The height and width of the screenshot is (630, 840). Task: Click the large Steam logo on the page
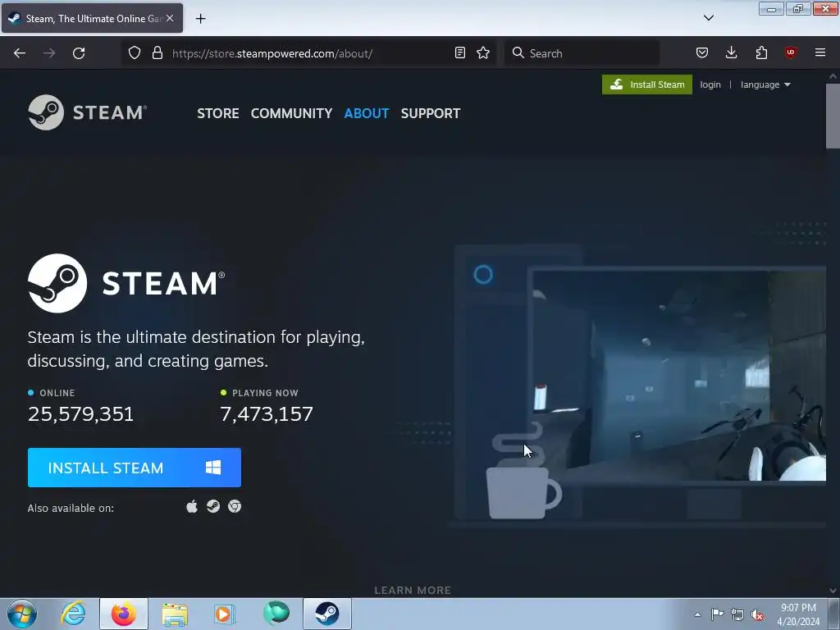pyautogui.click(x=126, y=283)
